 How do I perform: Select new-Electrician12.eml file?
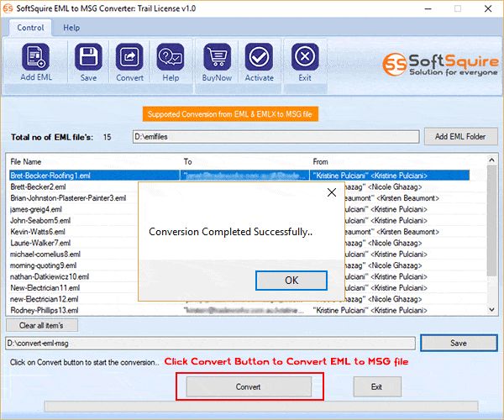pos(44,299)
